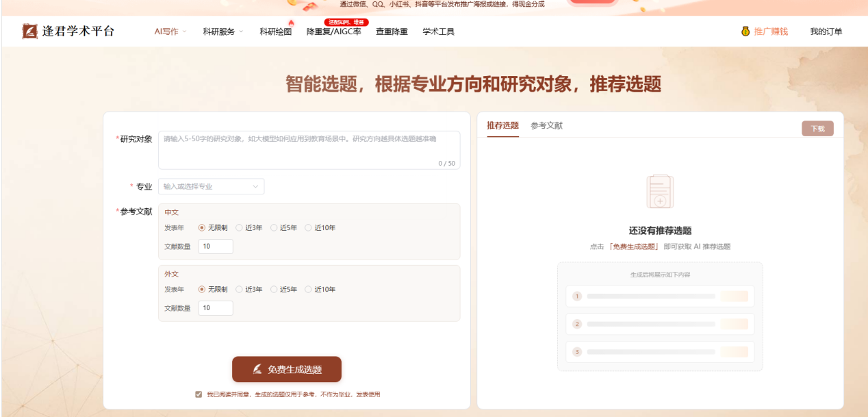Open the 查重降重 nav item
The image size is (868, 417).
pyautogui.click(x=392, y=31)
